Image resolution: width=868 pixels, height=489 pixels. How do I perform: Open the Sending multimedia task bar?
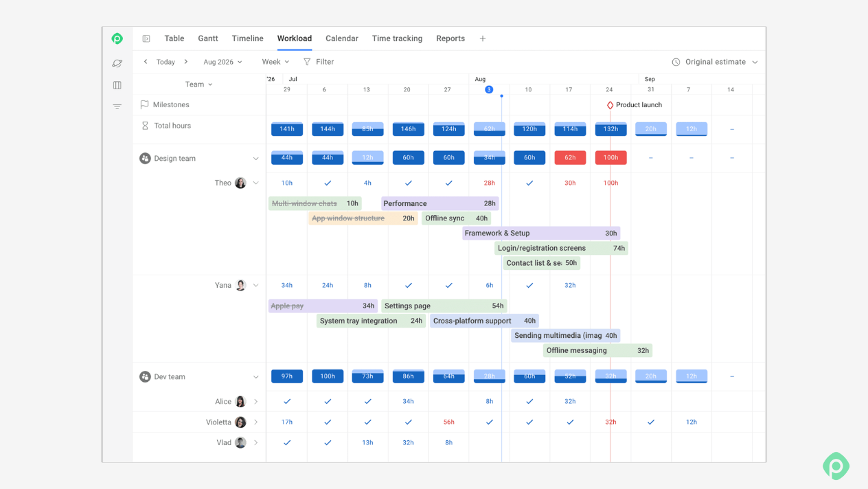566,336
